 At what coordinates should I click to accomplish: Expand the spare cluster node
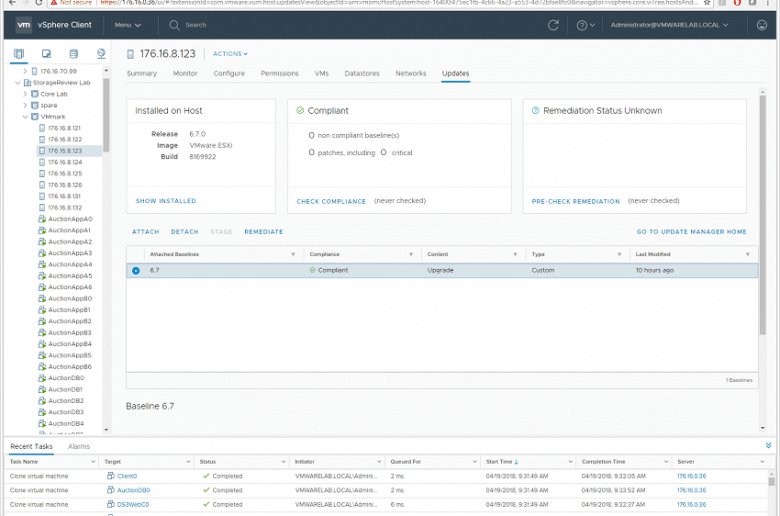(x=25, y=105)
